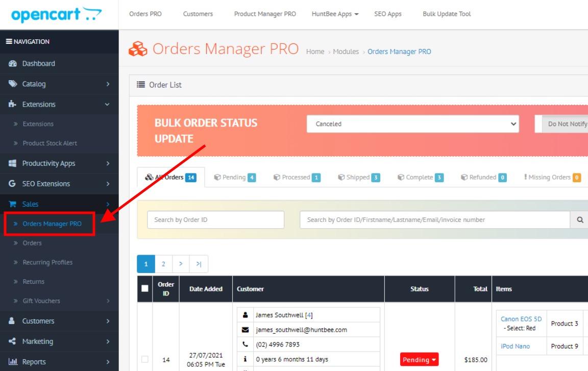Open Customers in the top menu
The height and width of the screenshot is (371, 588).
(198, 14)
